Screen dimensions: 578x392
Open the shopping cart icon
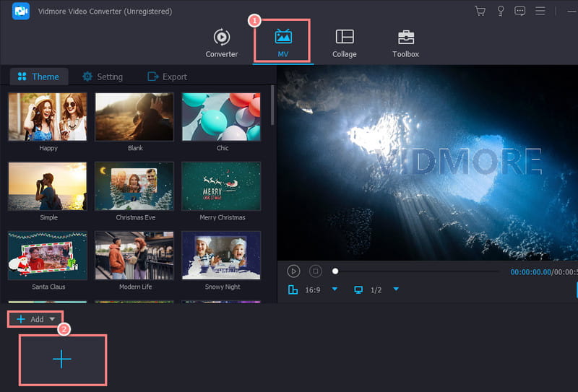click(480, 11)
